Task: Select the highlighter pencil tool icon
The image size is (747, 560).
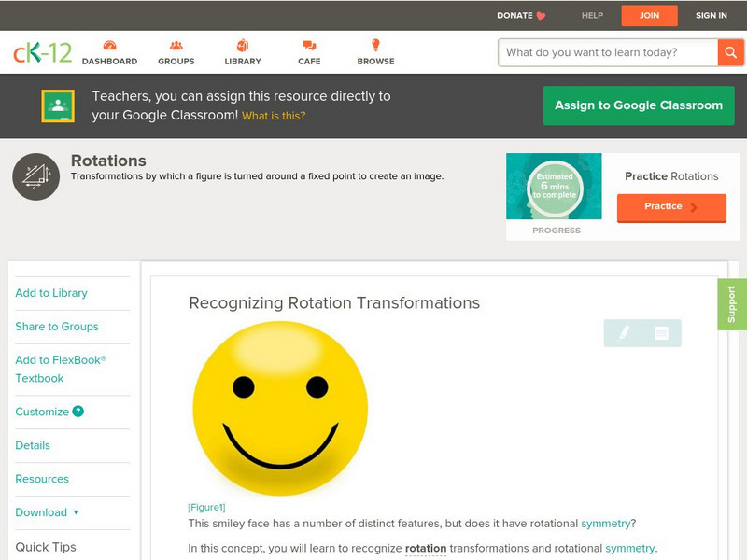Action: coord(624,332)
